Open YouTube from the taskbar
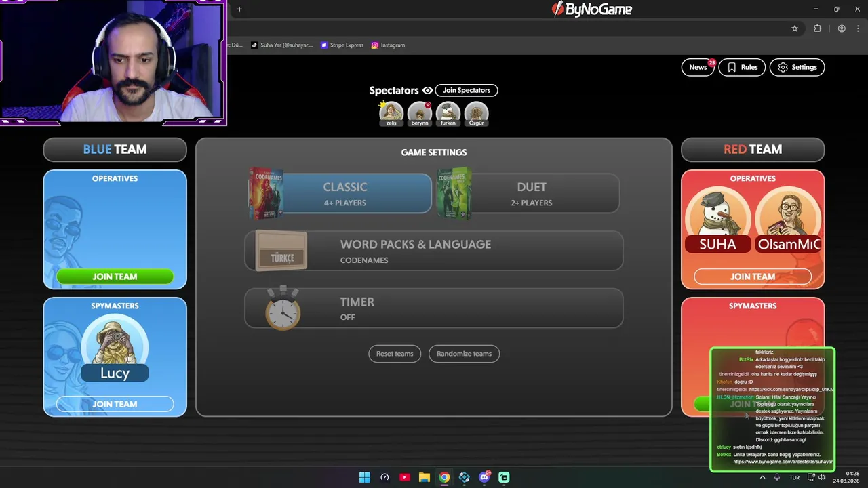 [x=404, y=477]
